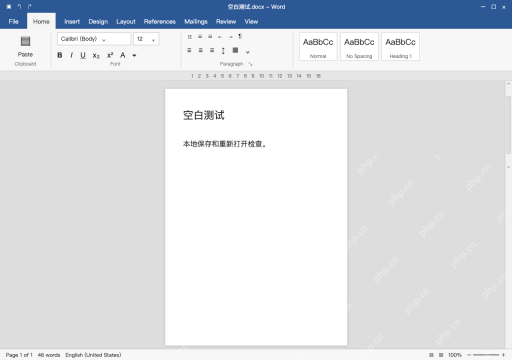Show or hide paragraph marks
This screenshot has width=512, height=360.
coord(240,36)
